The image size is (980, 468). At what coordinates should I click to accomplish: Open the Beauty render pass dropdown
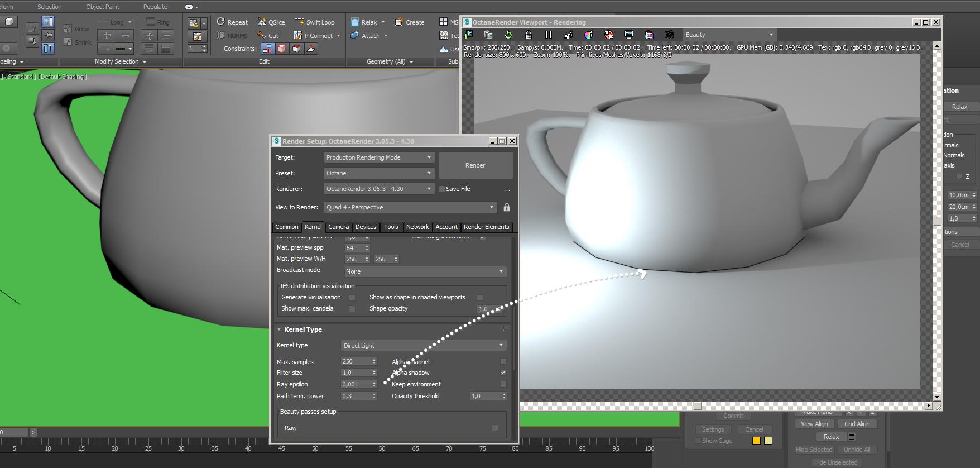[x=730, y=35]
